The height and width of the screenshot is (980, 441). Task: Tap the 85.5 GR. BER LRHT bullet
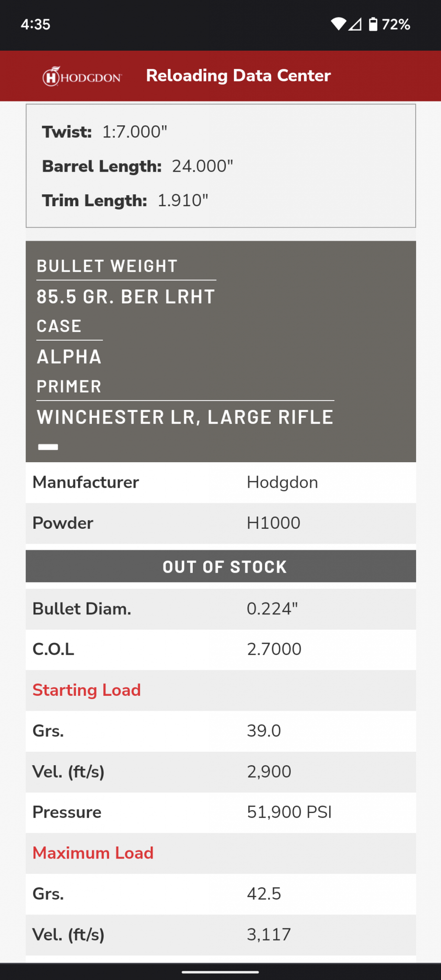126,297
